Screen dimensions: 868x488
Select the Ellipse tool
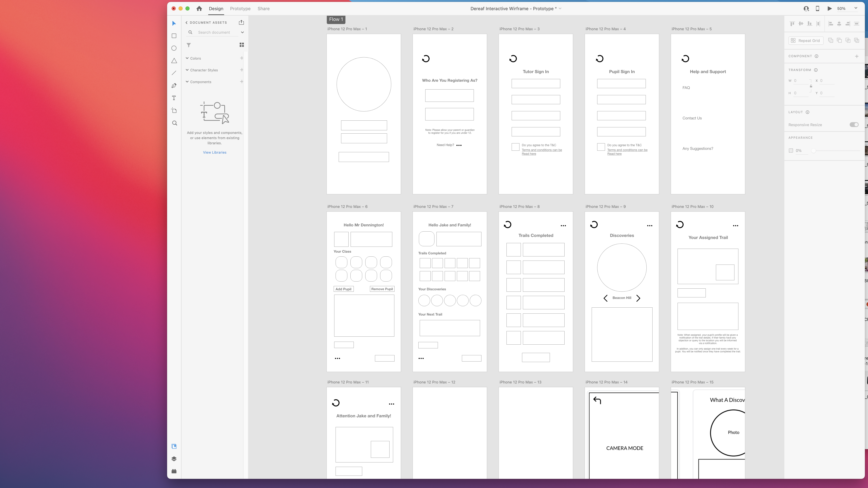(174, 48)
